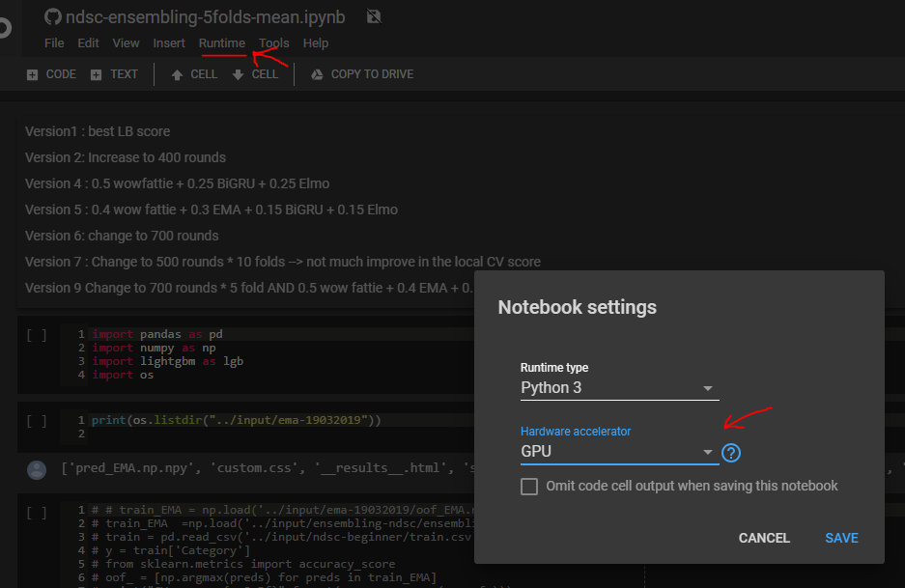Image resolution: width=905 pixels, height=588 pixels.
Task: Add a new code cell
Action: click(50, 73)
